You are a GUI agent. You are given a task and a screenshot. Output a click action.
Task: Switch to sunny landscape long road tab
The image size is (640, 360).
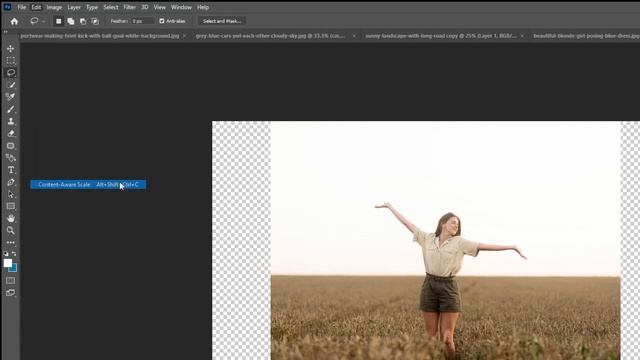tap(441, 36)
